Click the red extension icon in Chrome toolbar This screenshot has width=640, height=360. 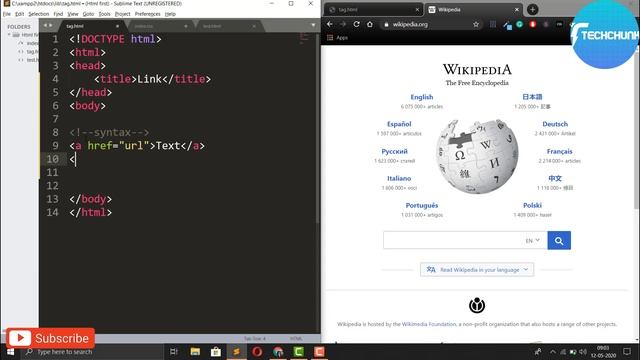click(533, 24)
